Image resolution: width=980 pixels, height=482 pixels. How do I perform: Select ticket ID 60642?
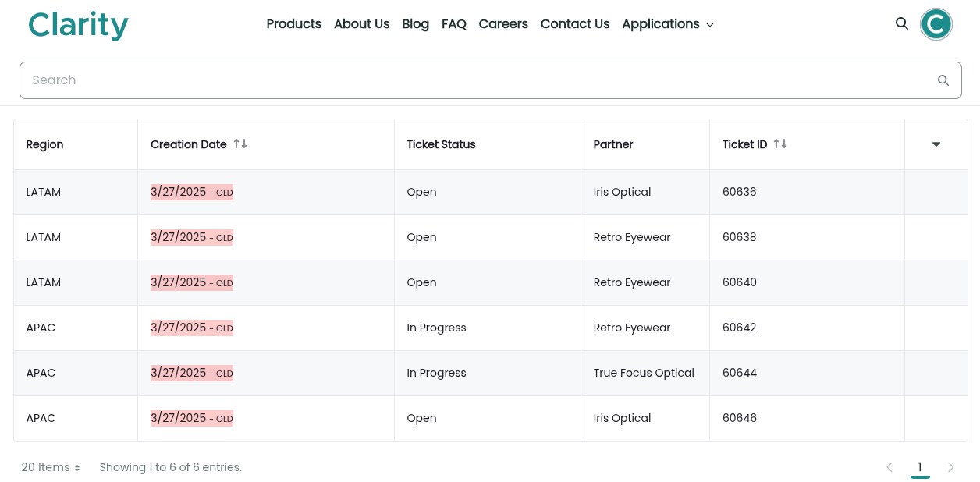(x=740, y=328)
